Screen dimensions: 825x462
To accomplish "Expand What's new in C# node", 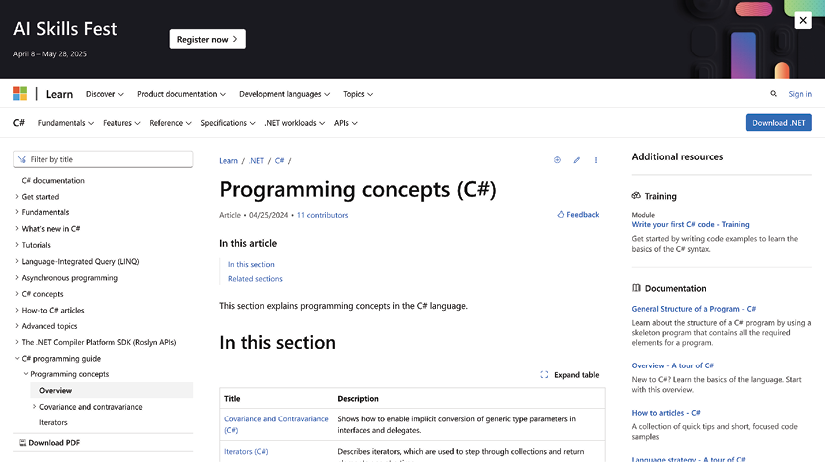I will point(17,228).
